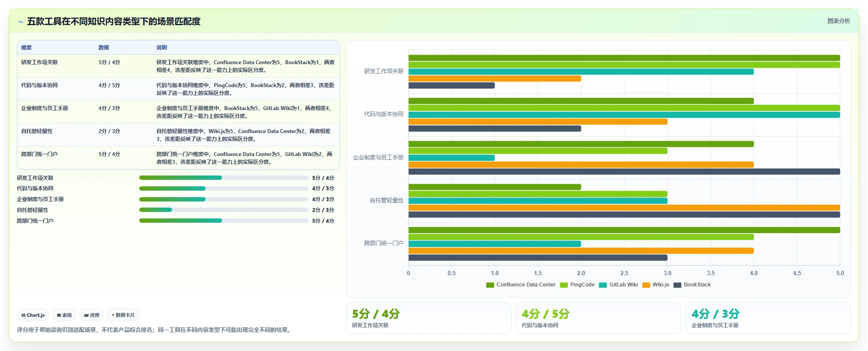Toggle GitLab Wiki legend swatch
The image size is (868, 351).
pos(603,285)
